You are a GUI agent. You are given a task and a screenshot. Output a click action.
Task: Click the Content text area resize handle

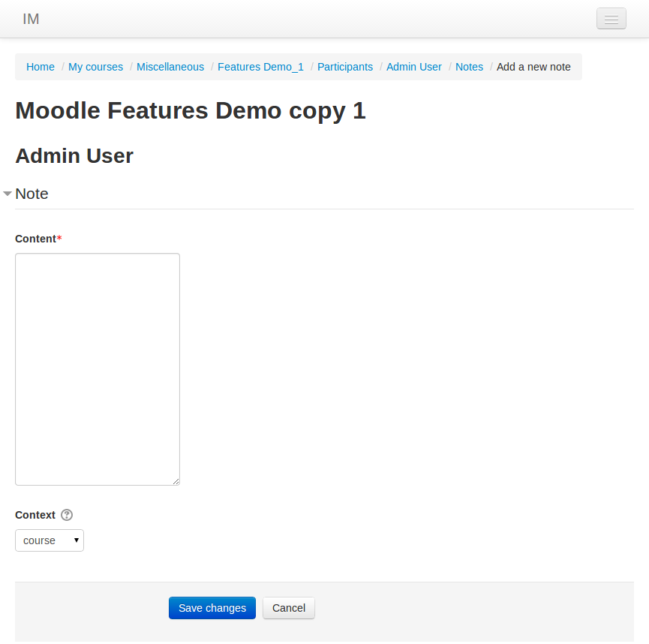click(176, 481)
